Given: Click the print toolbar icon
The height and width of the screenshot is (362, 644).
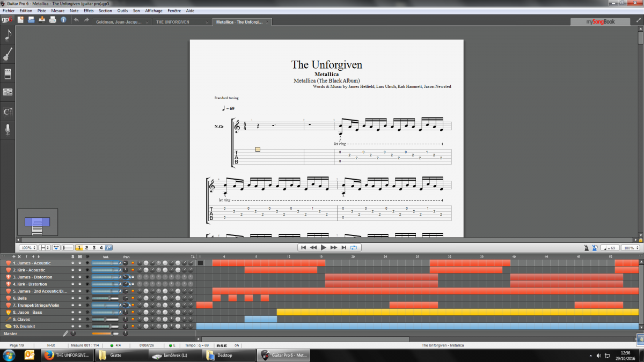Looking at the screenshot, I should (53, 20).
